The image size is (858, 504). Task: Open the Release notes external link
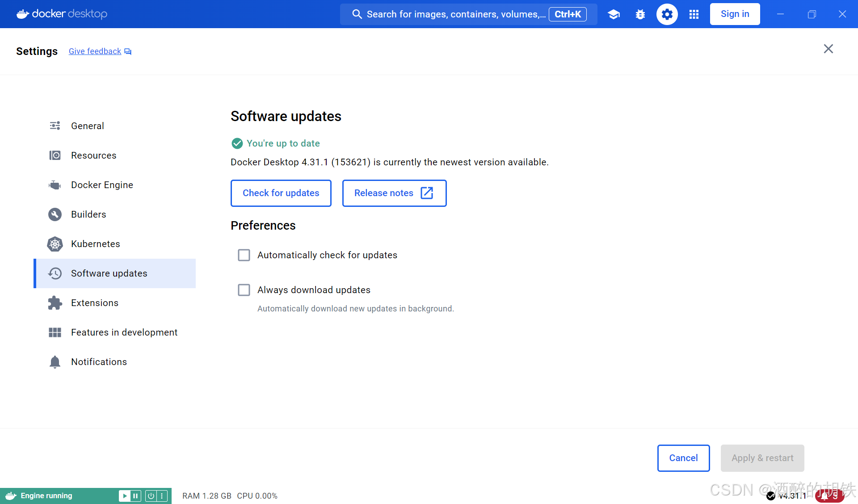(x=394, y=193)
